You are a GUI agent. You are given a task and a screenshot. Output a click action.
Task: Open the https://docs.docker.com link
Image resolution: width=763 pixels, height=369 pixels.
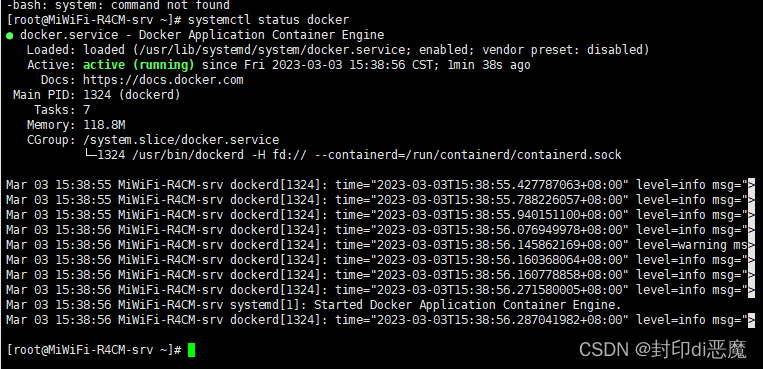(163, 80)
